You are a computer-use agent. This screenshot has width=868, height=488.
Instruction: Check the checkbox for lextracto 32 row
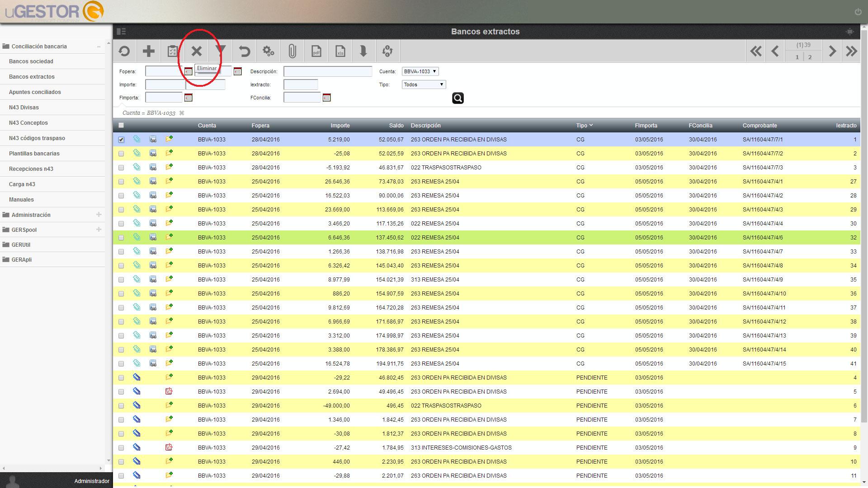pyautogui.click(x=121, y=238)
